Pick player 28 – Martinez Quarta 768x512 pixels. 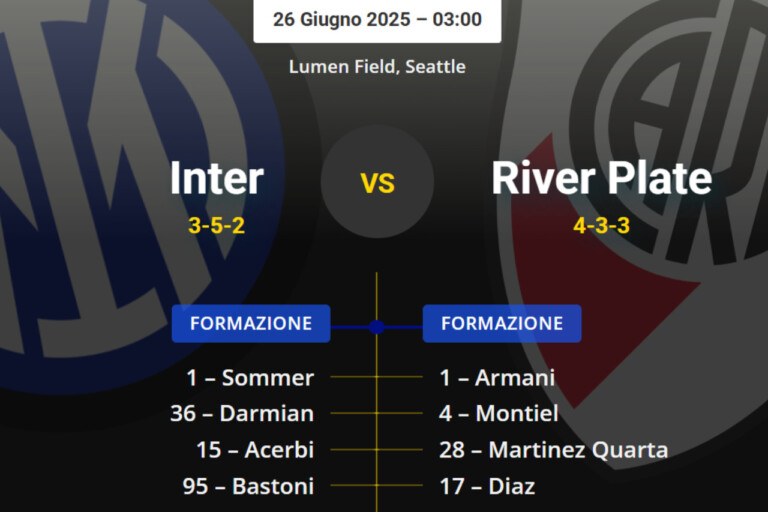pyautogui.click(x=553, y=450)
